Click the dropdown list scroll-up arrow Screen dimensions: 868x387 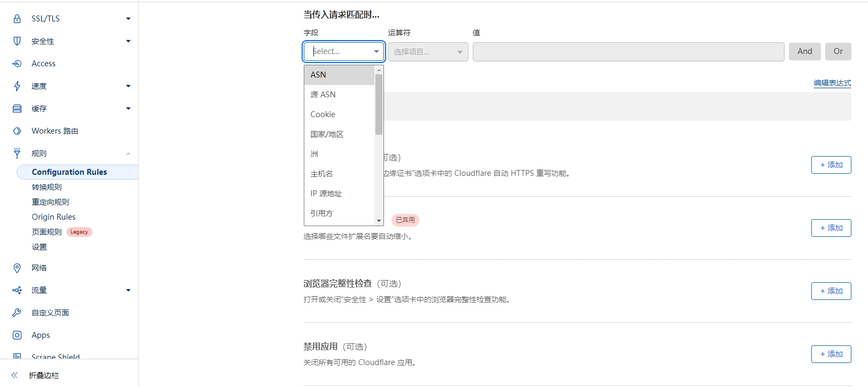click(x=379, y=70)
